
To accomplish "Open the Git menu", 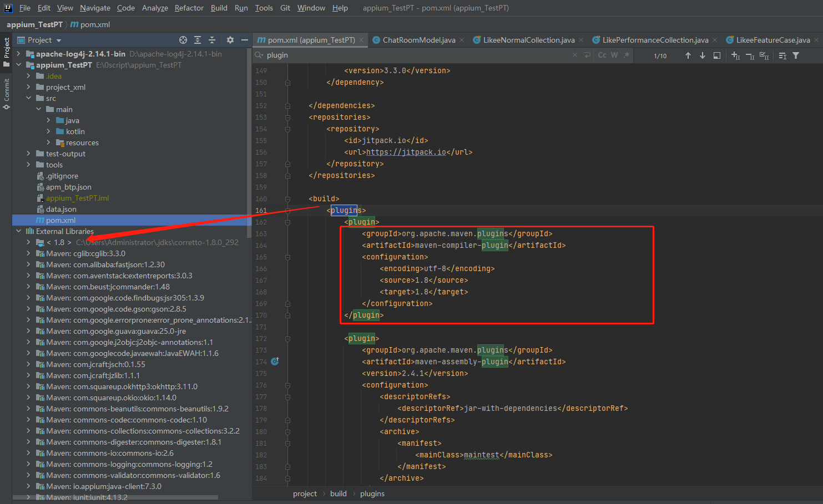I will (285, 8).
